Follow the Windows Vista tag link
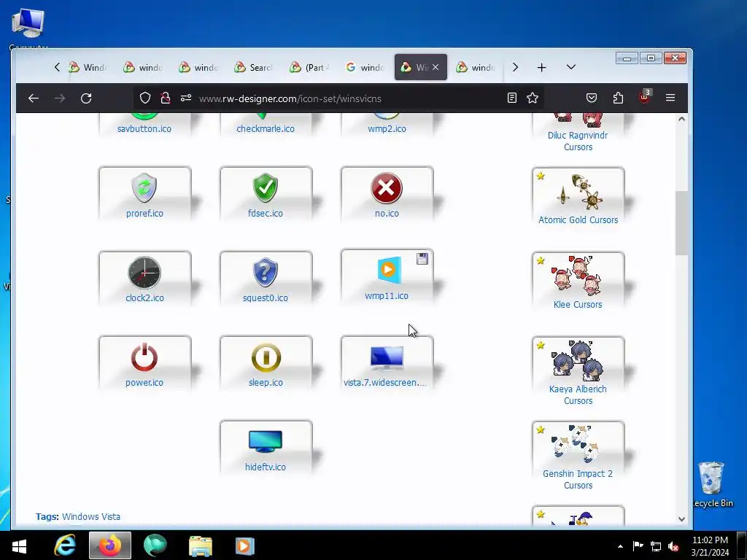The width and height of the screenshot is (747, 560). [x=91, y=517]
